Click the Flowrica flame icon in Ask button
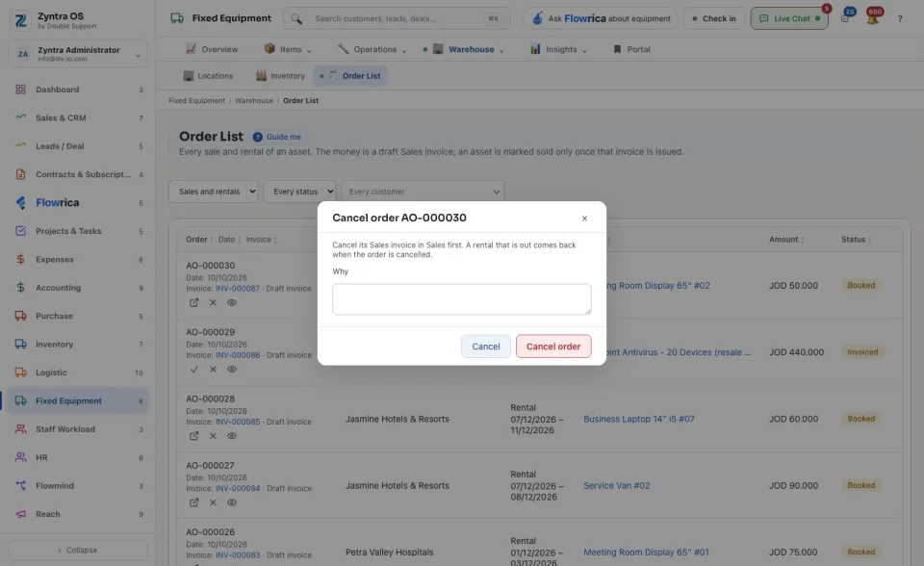Viewport: 924px width, 566px height. (537, 18)
